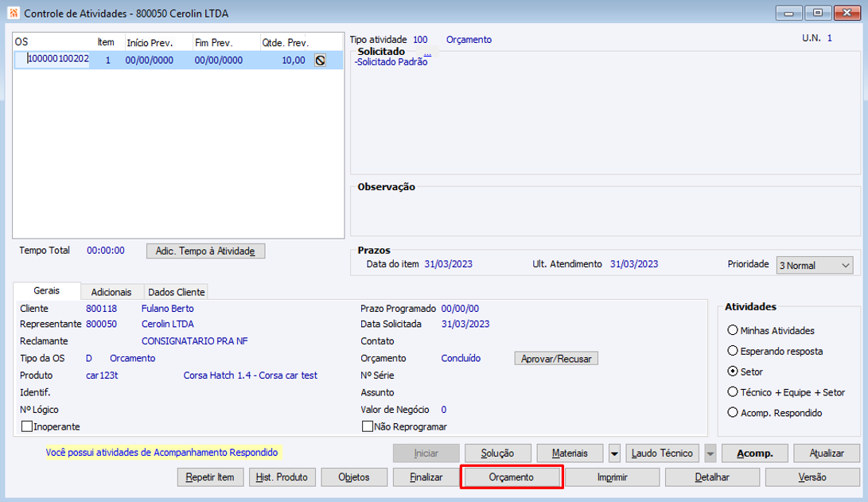Click the application icon in the title bar
868x502 pixels.
[14, 14]
